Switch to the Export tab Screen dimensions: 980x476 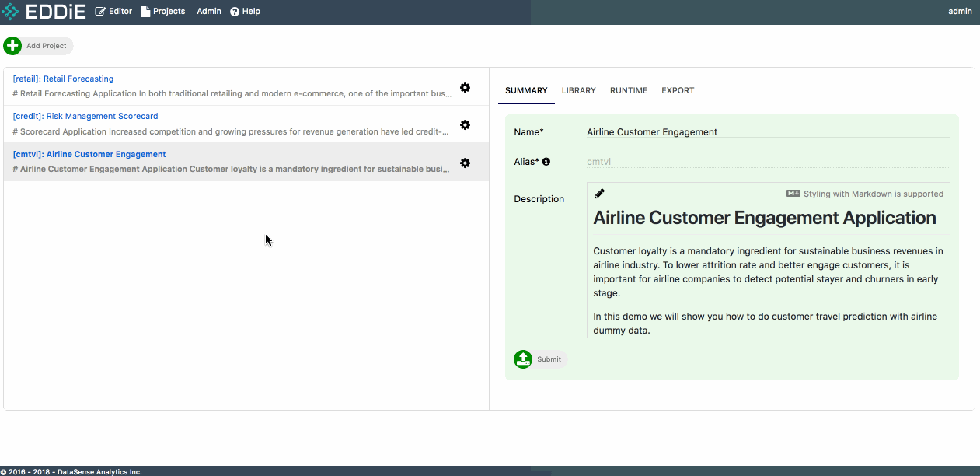678,91
